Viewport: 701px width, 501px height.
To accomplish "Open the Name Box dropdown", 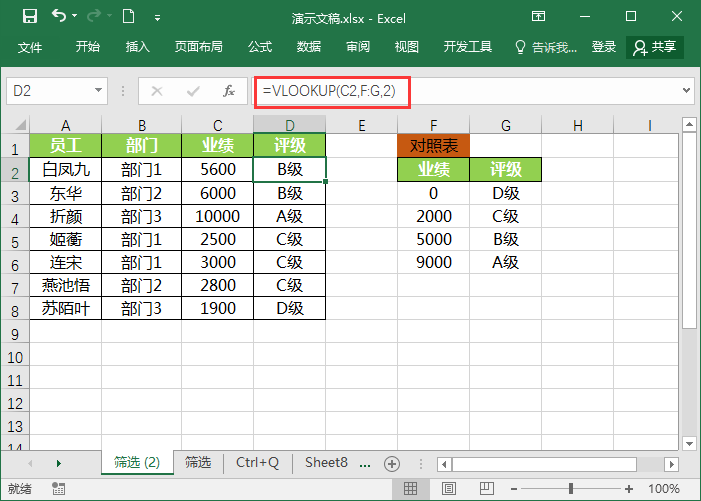I will (99, 91).
